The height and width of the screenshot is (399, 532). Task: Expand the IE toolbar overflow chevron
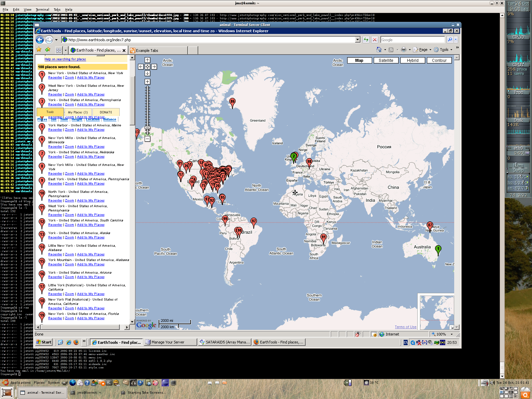pyautogui.click(x=457, y=48)
